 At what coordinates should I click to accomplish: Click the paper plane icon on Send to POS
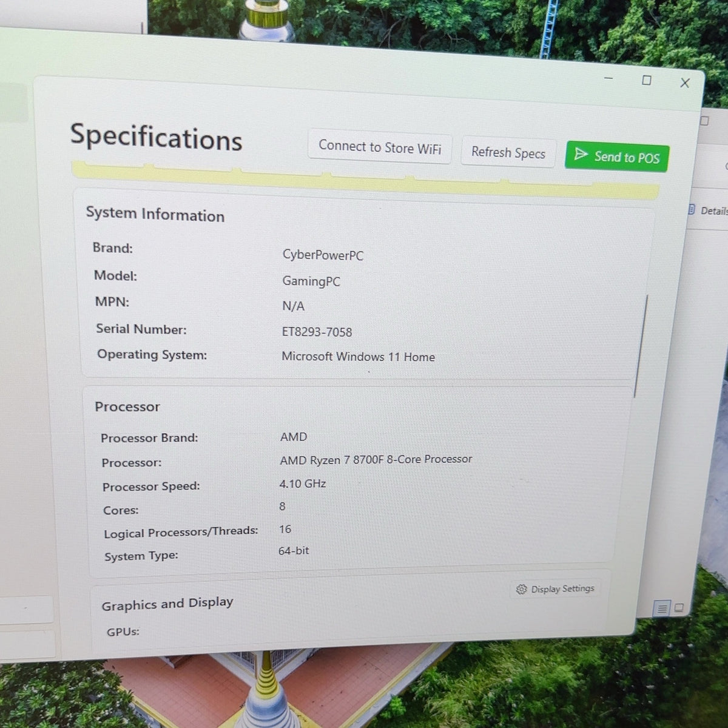click(x=581, y=154)
